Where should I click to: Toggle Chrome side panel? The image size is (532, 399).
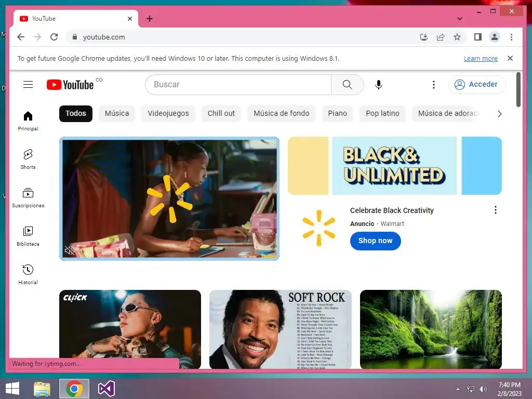coord(478,37)
